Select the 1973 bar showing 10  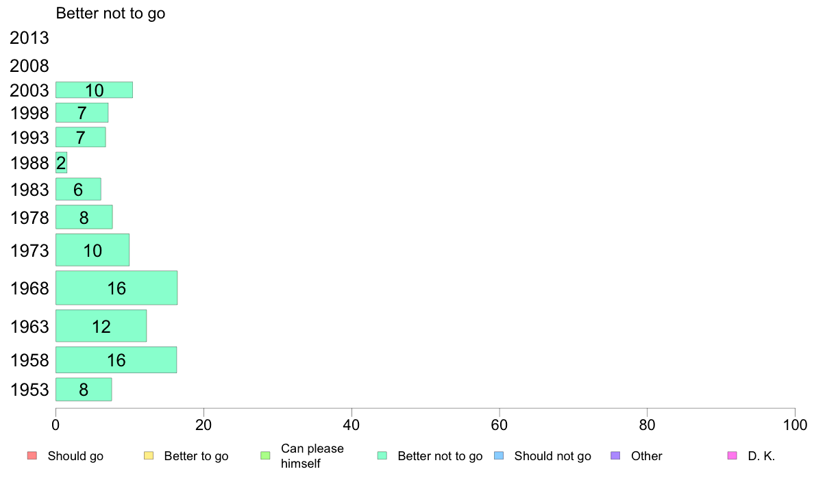92,250
